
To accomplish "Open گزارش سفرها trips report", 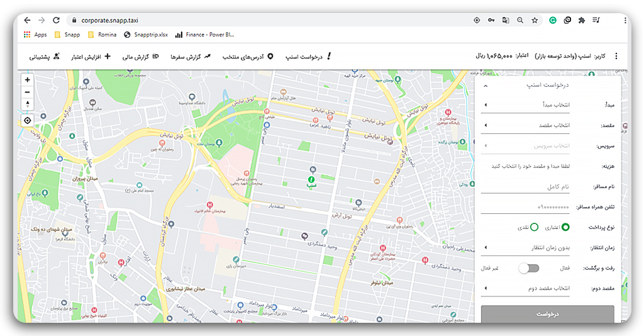I will click(x=191, y=57).
